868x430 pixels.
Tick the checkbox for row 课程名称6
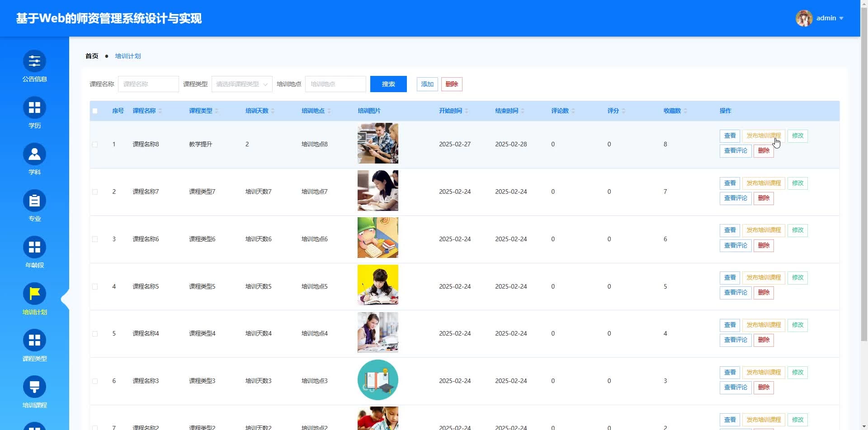pos(95,239)
